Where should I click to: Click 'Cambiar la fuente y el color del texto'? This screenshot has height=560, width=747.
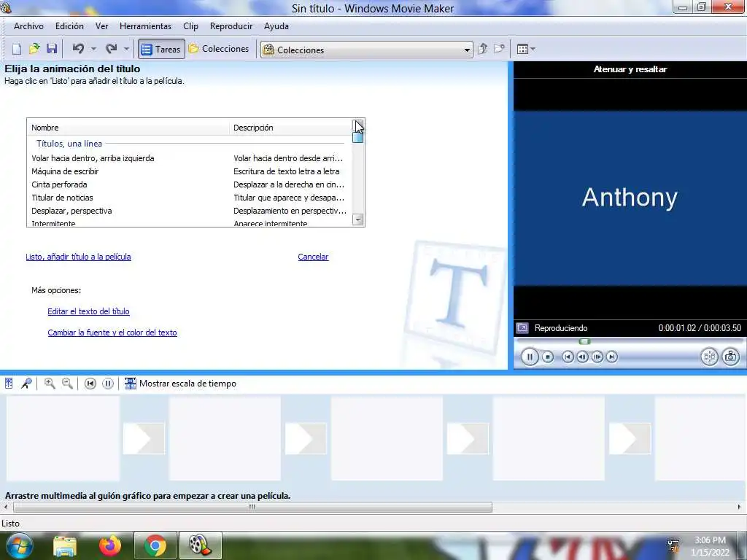click(112, 332)
